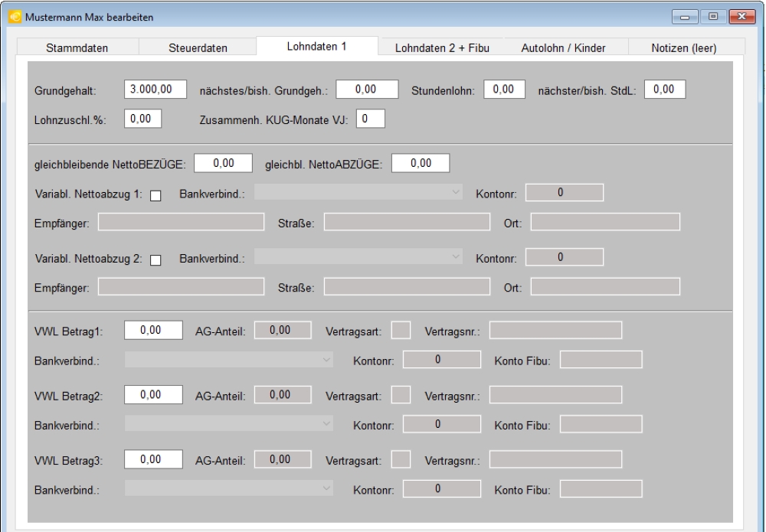Click Kontonr field under VWL Betrag2
Image resolution: width=766 pixels, height=532 pixels.
[x=442, y=424]
